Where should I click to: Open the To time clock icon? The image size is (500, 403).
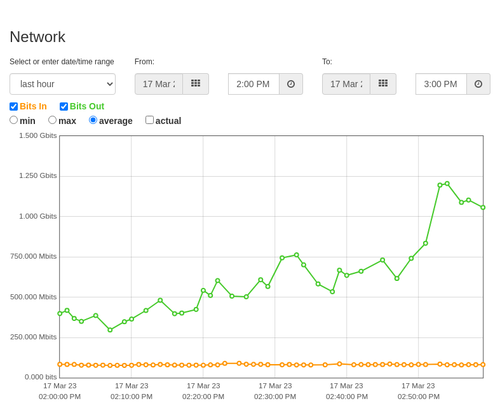click(x=478, y=84)
